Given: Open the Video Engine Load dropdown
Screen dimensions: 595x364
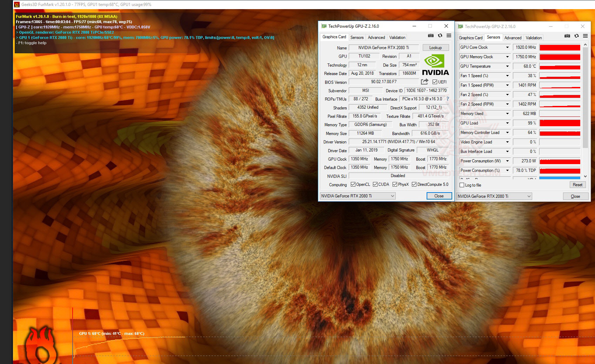Looking at the screenshot, I should [507, 142].
